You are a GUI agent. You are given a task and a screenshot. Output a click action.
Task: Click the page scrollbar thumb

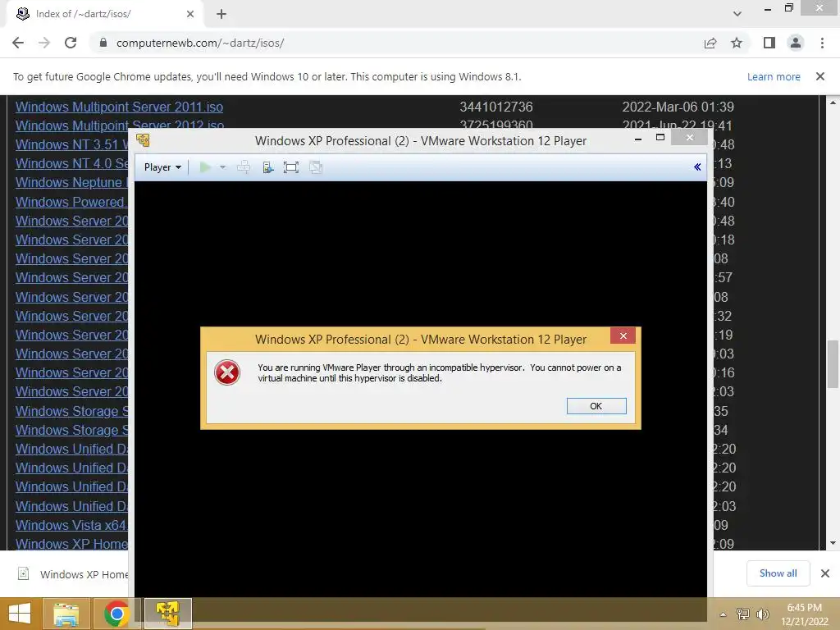coord(833,364)
